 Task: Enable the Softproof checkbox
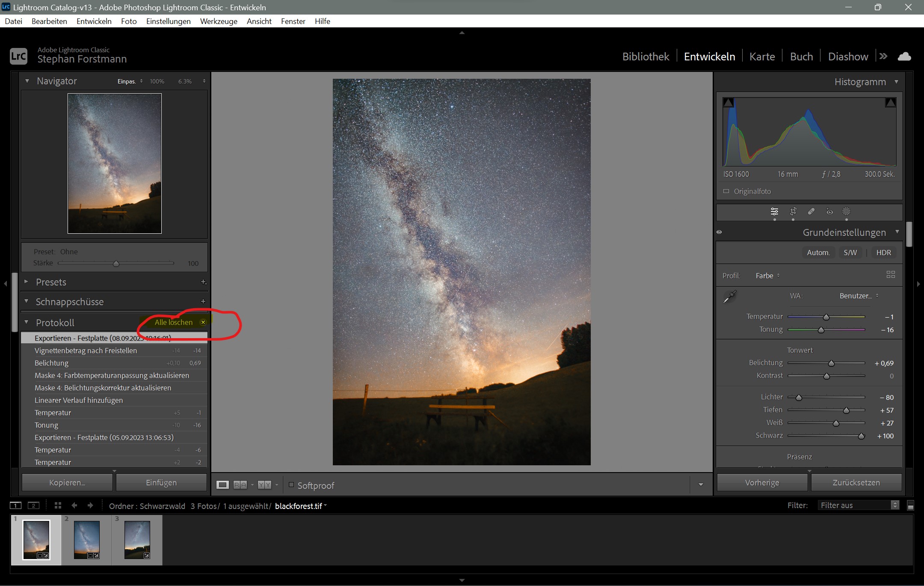click(291, 485)
